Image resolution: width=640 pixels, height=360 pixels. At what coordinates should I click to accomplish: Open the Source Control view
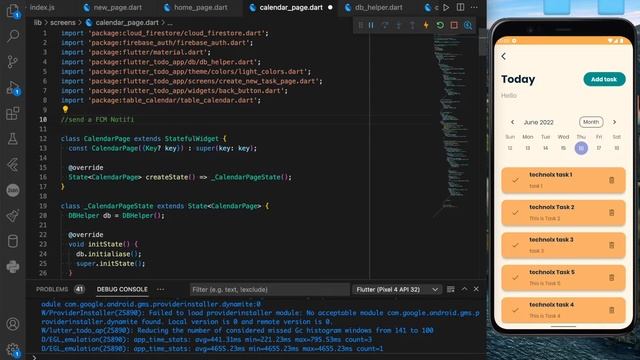(x=13, y=62)
